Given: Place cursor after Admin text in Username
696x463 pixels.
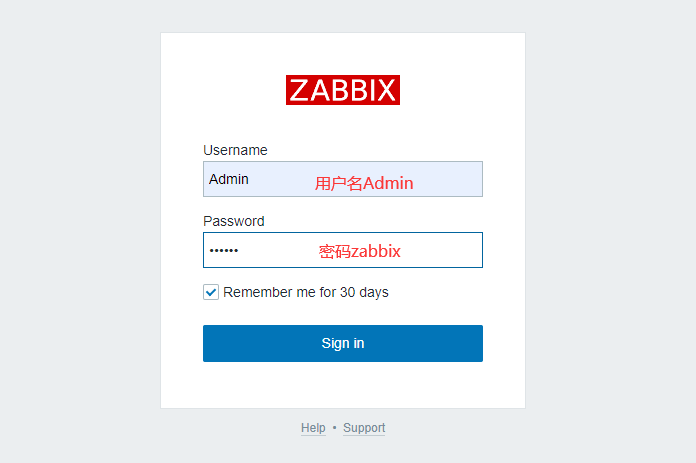Looking at the screenshot, I should point(249,179).
